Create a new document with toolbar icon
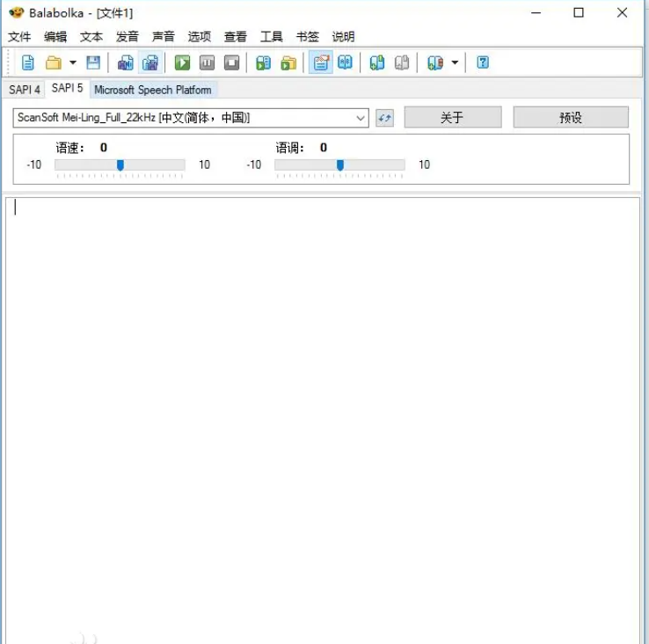 tap(28, 63)
